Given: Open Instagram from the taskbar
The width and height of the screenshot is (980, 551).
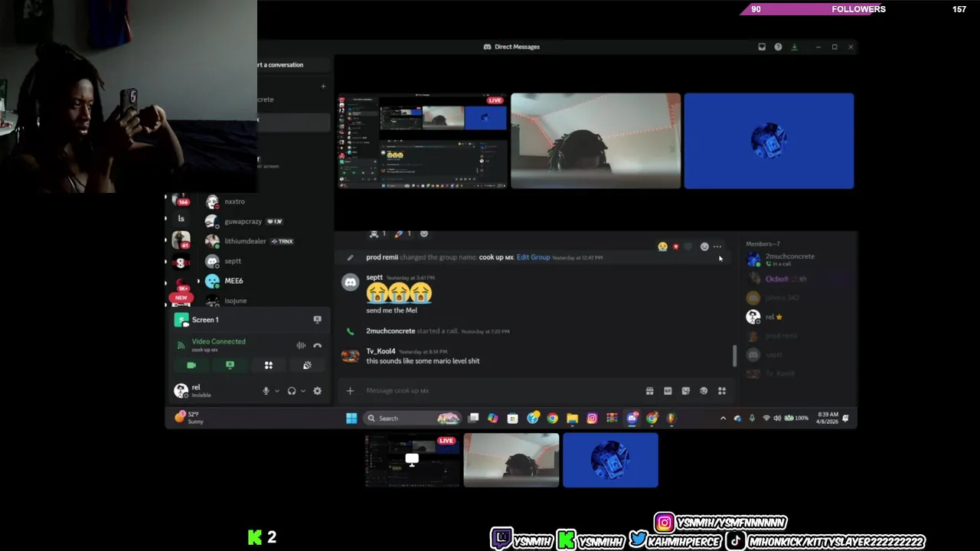Looking at the screenshot, I should click(592, 418).
